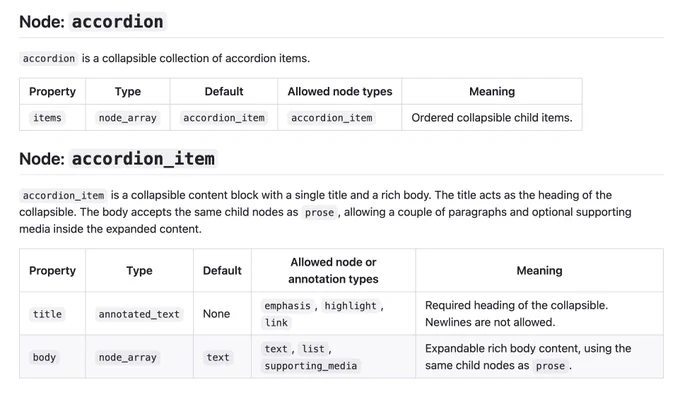Image resolution: width=680 pixels, height=395 pixels.
Task: Select the "list" allowed node type
Action: pos(313,349)
